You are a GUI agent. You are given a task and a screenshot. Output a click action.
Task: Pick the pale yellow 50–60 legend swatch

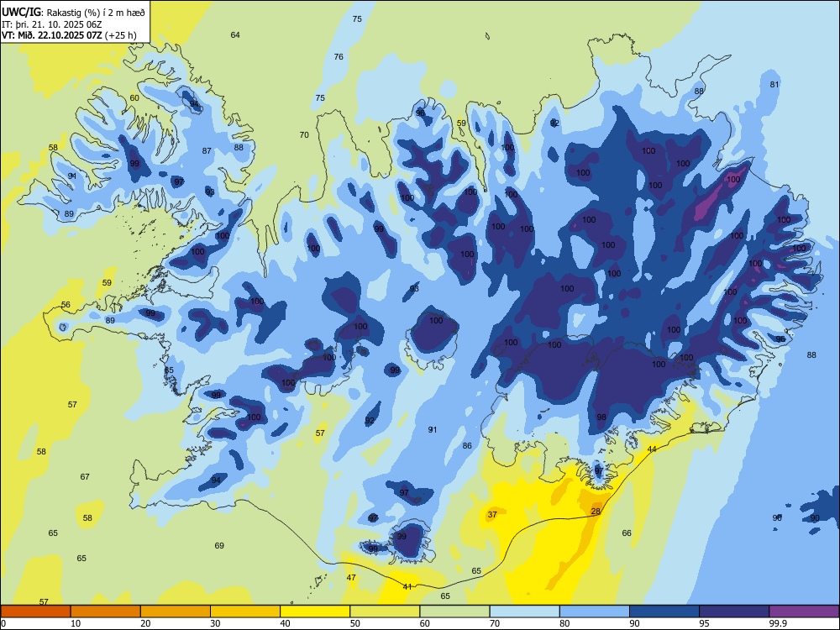pos(385,612)
